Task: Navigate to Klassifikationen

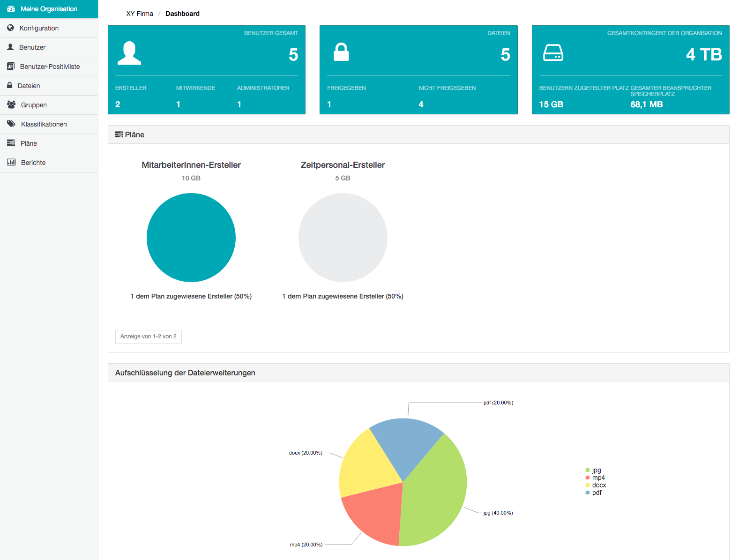Action: 49,124
